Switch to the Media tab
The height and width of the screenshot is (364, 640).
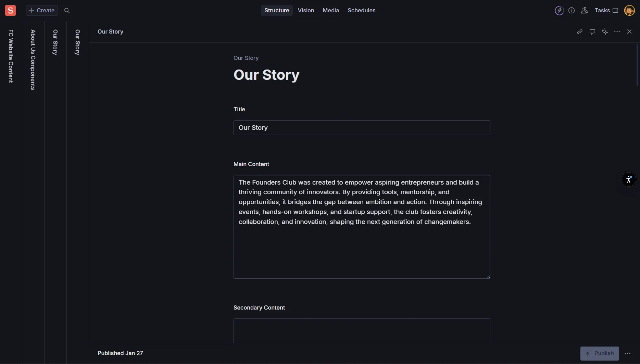click(331, 11)
